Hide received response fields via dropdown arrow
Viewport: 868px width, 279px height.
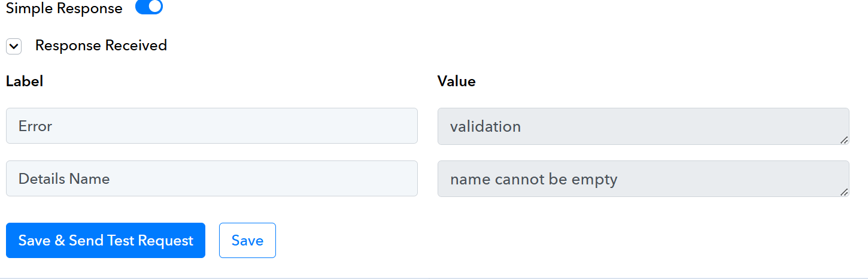pos(14,46)
